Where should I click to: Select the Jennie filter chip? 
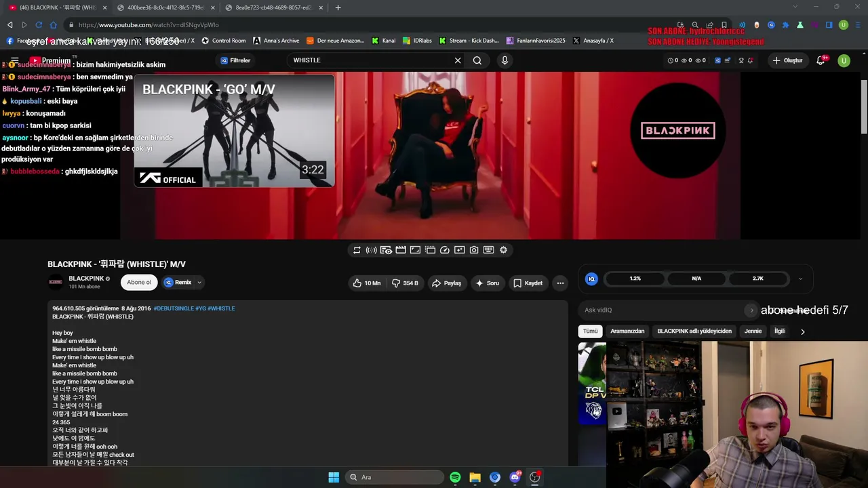coord(753,331)
